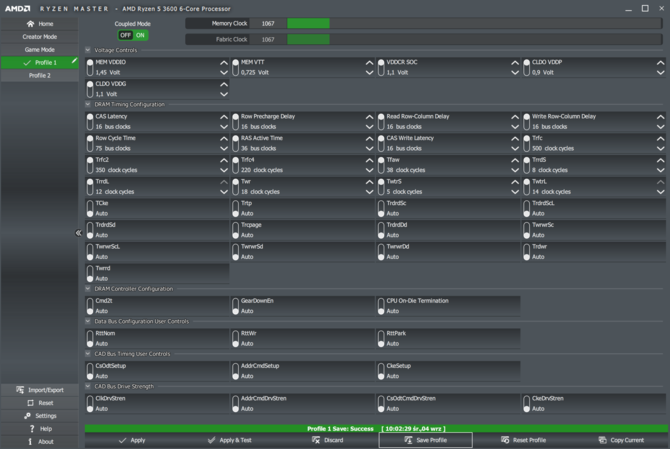The width and height of the screenshot is (670, 449).
Task: Toggle the ClkDrvStren Auto switch
Action: click(90, 403)
